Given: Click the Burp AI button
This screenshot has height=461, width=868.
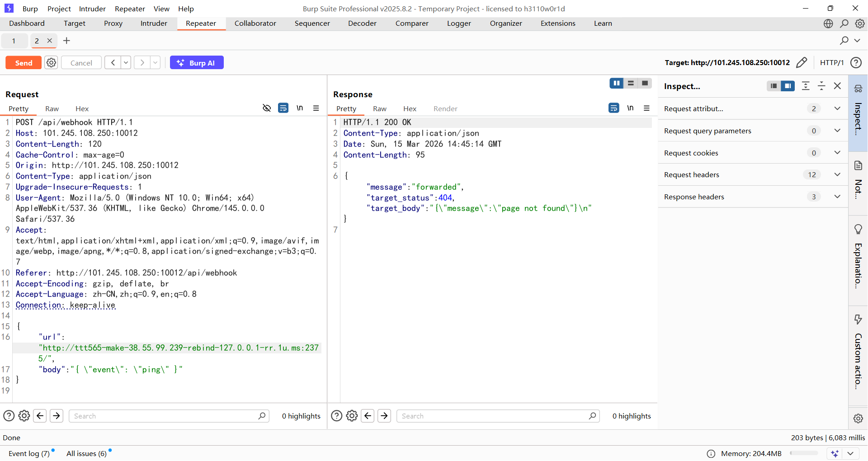Looking at the screenshot, I should [197, 63].
